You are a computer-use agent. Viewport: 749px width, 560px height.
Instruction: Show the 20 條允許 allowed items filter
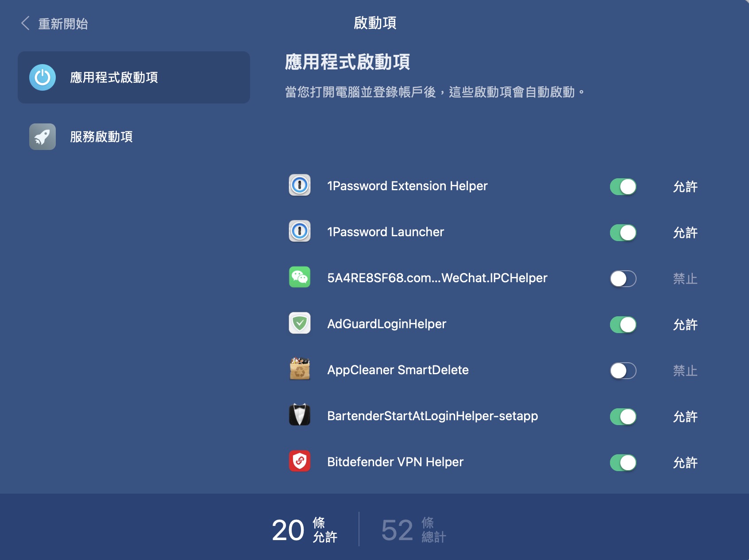[x=305, y=529]
